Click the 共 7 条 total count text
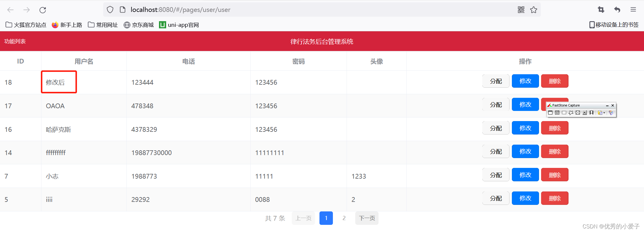Viewport: 644px width, 232px height. pyautogui.click(x=275, y=218)
